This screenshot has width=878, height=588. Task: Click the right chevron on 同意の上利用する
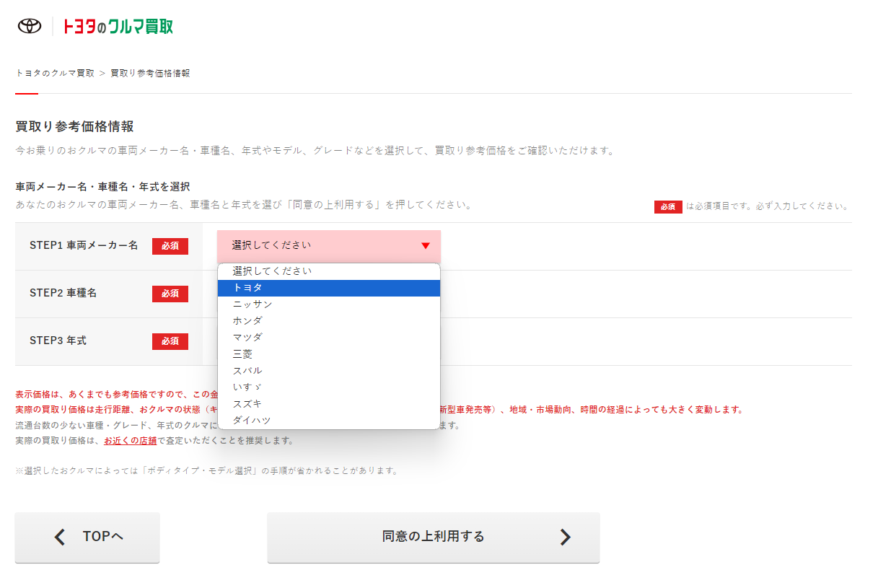(566, 537)
